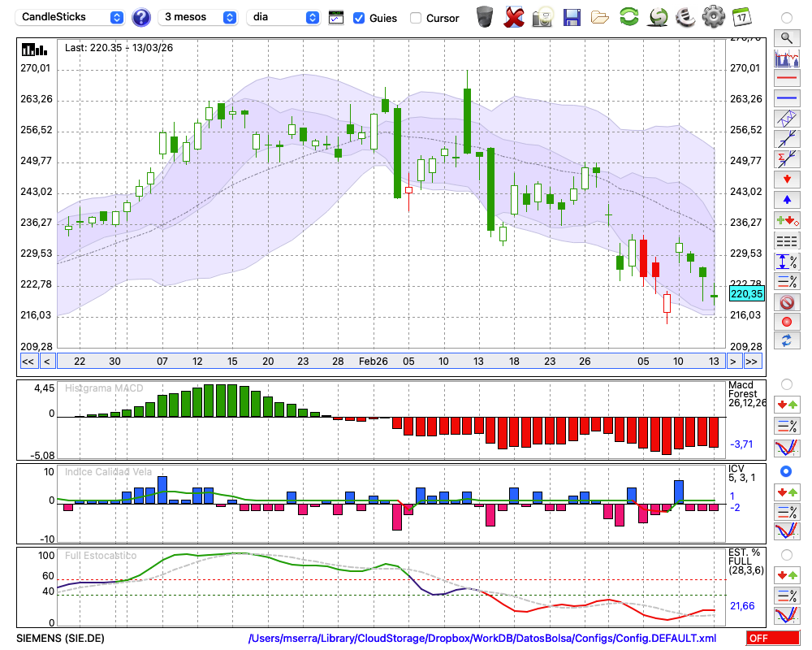
Task: Open the 3 mesos period dropdown
Action: (x=199, y=17)
